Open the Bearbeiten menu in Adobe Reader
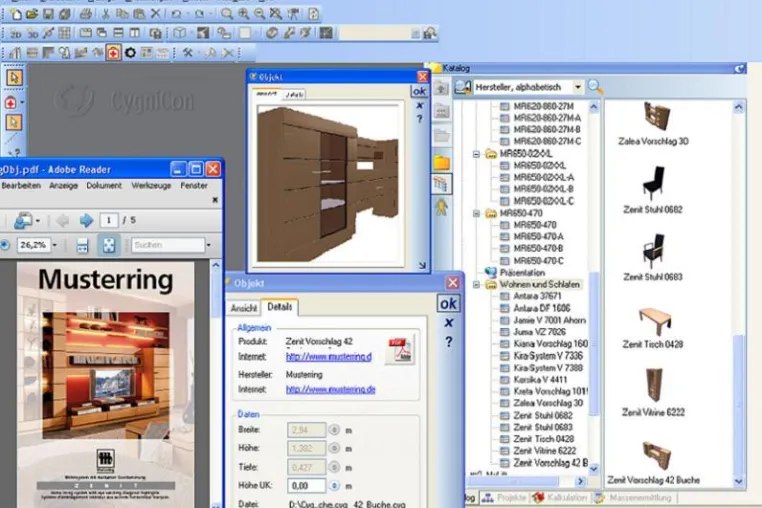The height and width of the screenshot is (508, 762). tap(20, 186)
